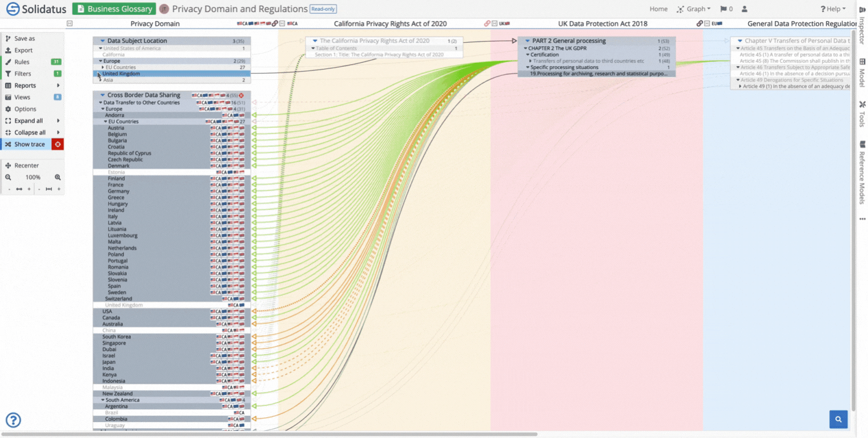Screen dimensions: 868x438
Task: Collapse the Privacy Domain column using its header icon
Action: coord(70,23)
